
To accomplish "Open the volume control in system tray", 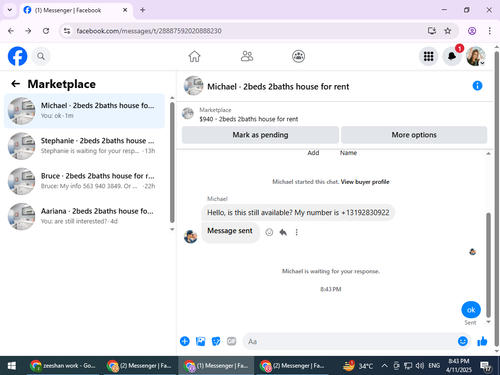I will (420, 366).
